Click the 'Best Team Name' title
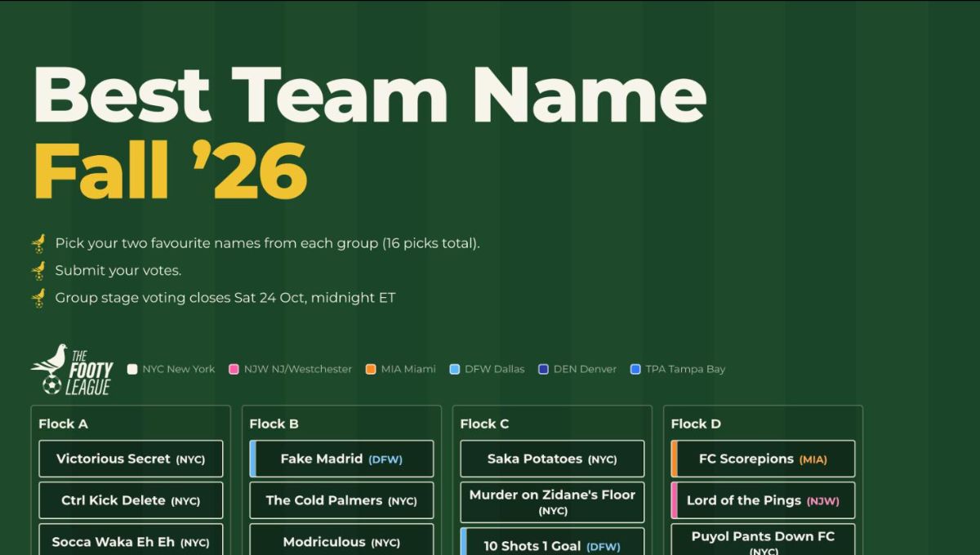The image size is (980, 555). click(369, 93)
